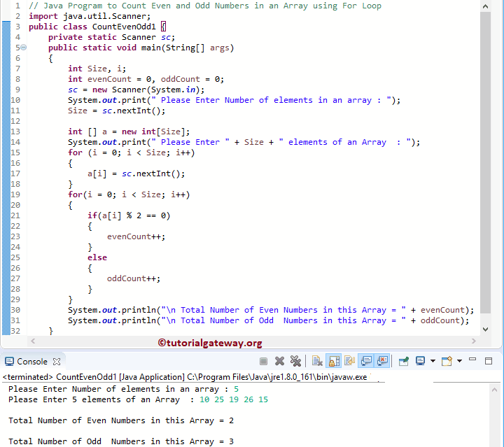Click terminated CountEvenOdd1 launch label in Console

click(185, 377)
